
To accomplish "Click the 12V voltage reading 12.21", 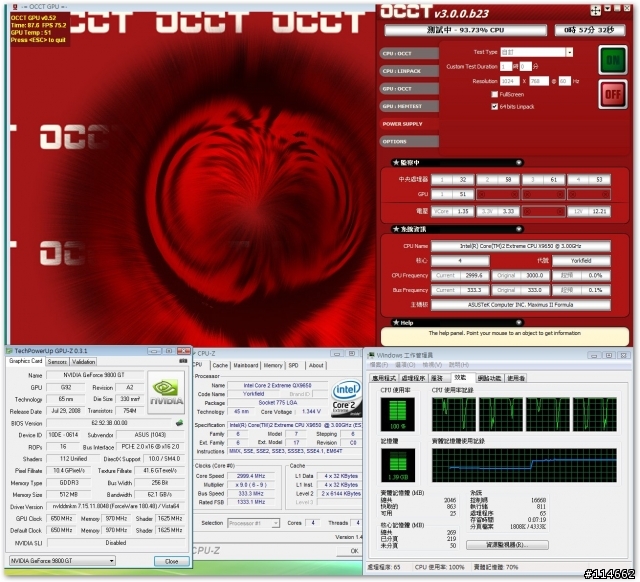I will pyautogui.click(x=599, y=211).
